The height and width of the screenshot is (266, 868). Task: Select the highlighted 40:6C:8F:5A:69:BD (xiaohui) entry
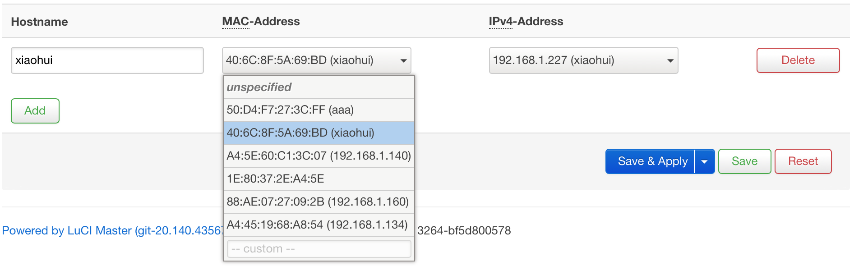pos(319,133)
